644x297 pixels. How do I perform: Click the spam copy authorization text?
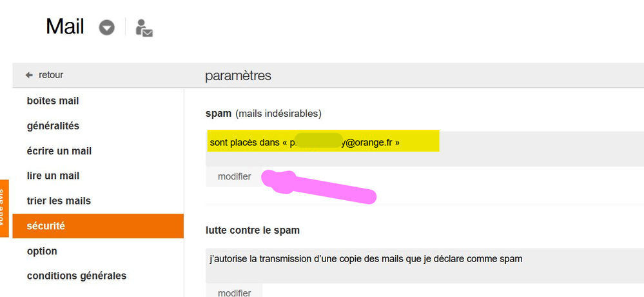click(x=366, y=259)
